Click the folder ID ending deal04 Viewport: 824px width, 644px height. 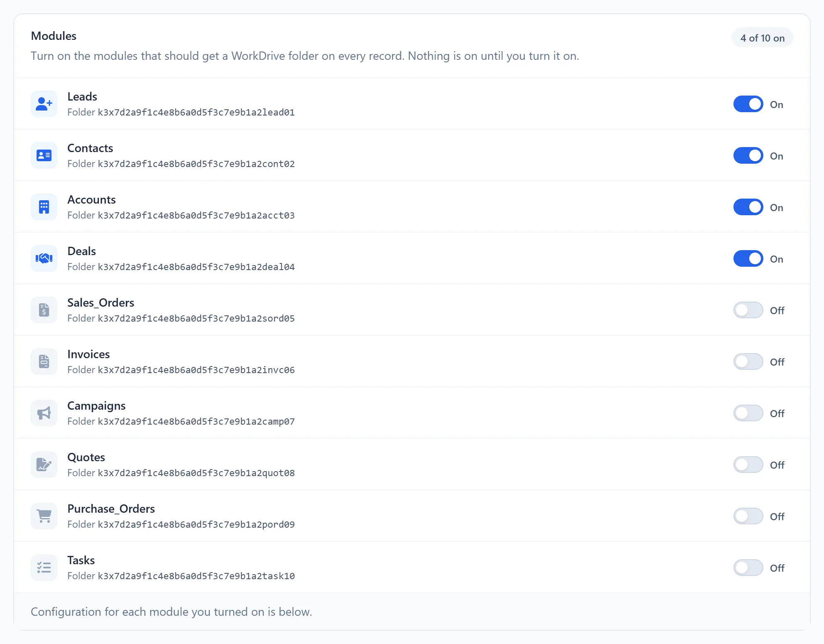tap(196, 267)
